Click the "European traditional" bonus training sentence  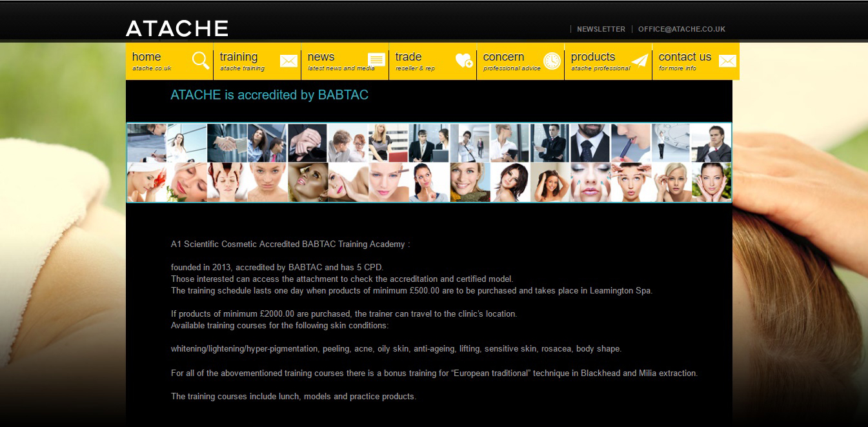click(x=434, y=373)
